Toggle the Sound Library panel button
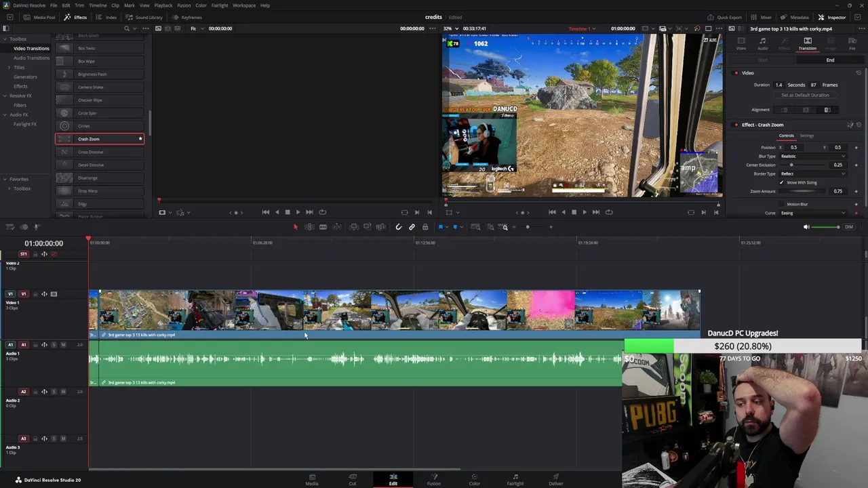The height and width of the screenshot is (488, 868). pos(145,17)
